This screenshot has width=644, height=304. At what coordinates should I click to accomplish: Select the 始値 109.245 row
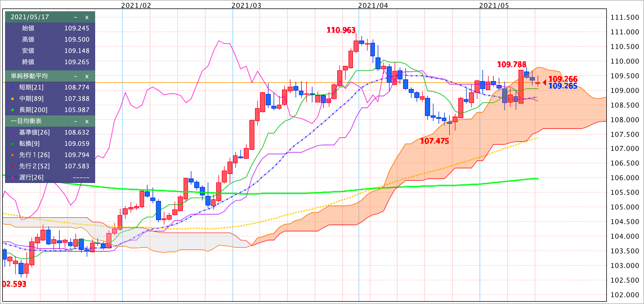click(50, 28)
